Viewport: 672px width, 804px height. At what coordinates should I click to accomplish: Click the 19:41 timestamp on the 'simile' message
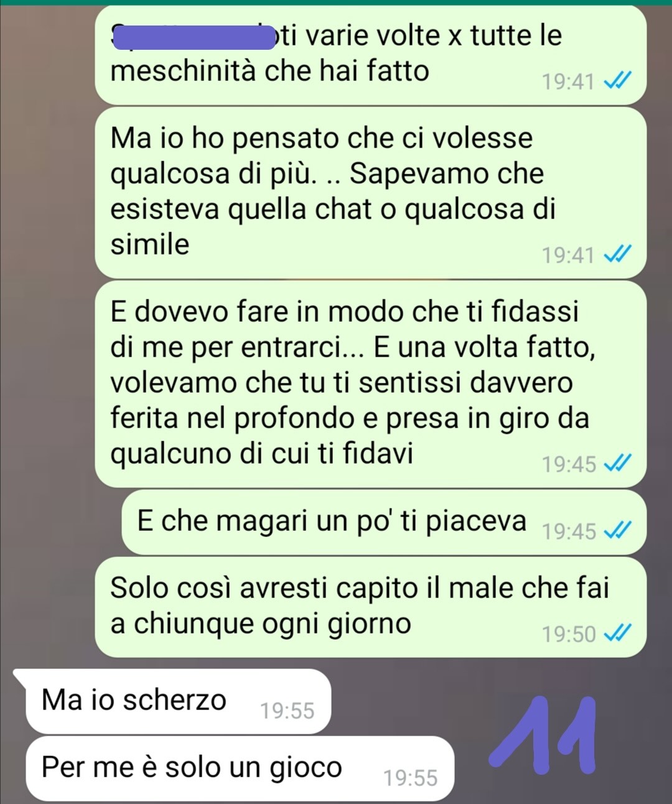pos(568,255)
